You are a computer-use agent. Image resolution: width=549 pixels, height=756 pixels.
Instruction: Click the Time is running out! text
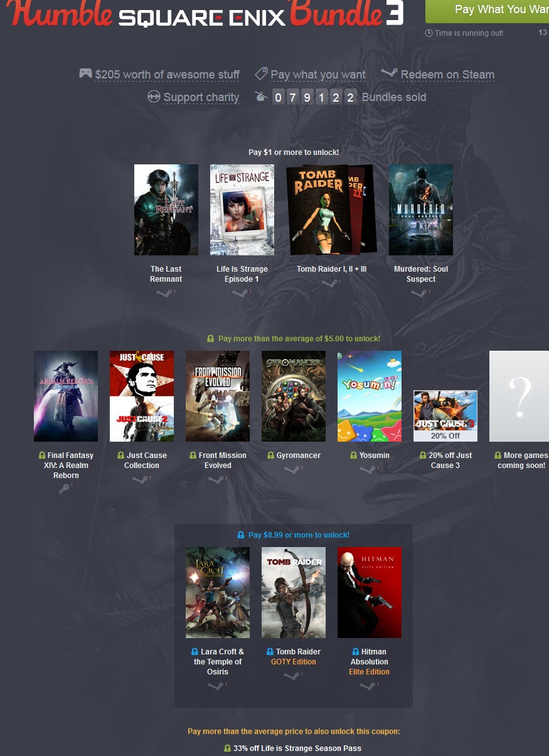469,33
